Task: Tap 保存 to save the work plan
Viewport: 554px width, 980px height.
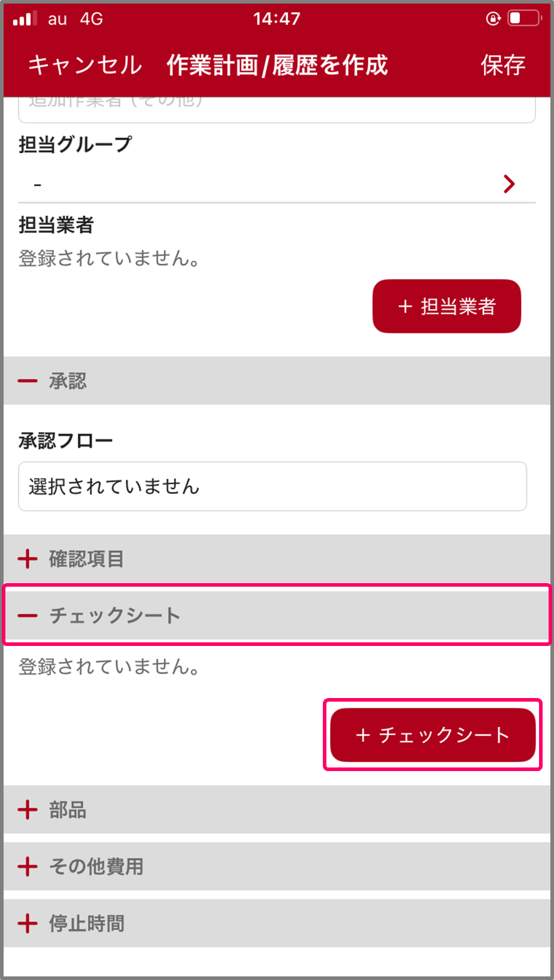Action: click(x=502, y=65)
